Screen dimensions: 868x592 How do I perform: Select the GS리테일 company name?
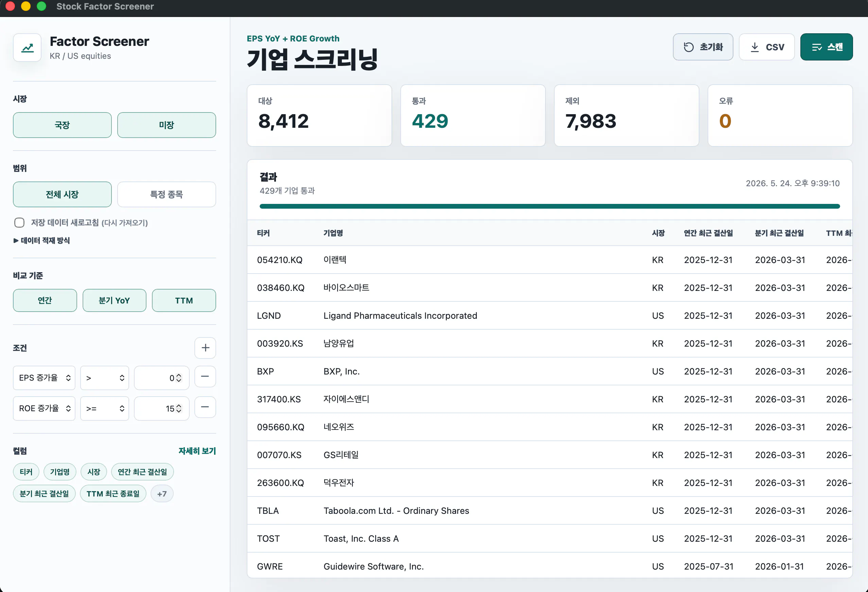341,455
